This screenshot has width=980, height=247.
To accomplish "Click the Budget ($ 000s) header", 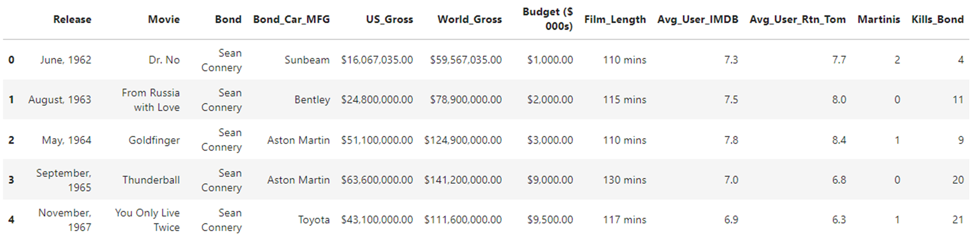I will click(548, 19).
